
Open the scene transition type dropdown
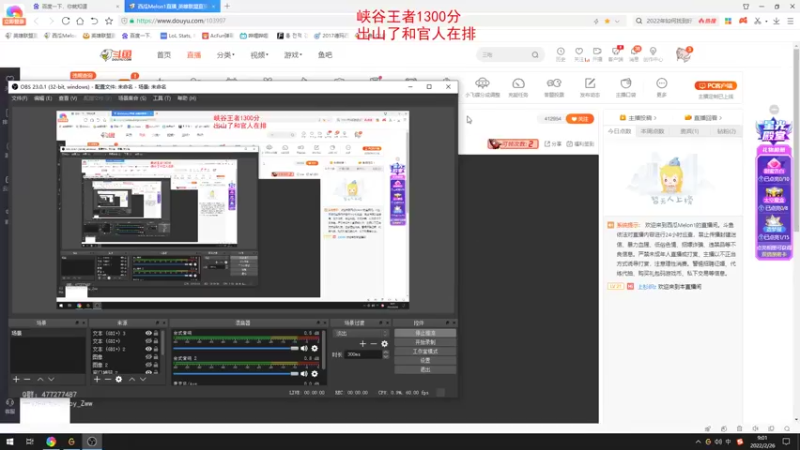361,333
